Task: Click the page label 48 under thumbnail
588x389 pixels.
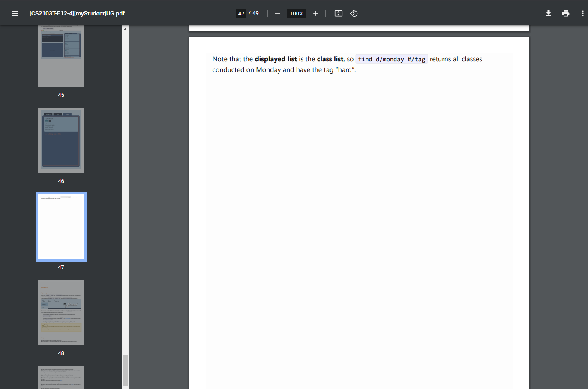Action: pyautogui.click(x=61, y=353)
